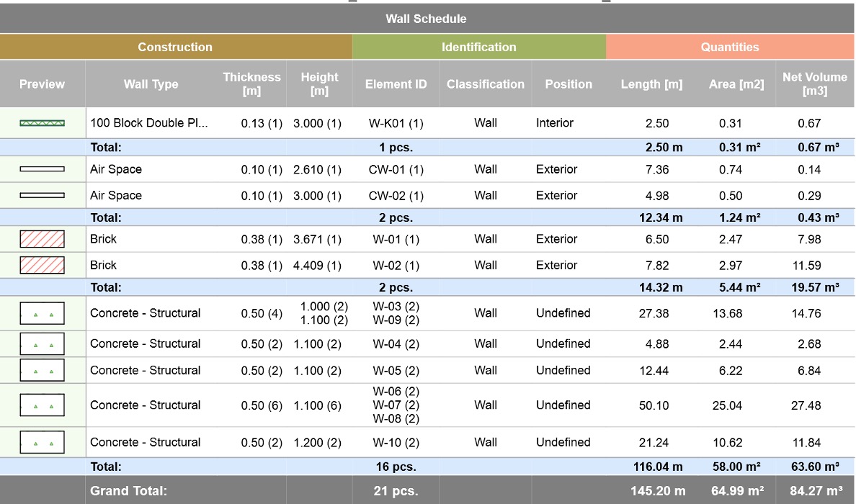The image size is (856, 504).
Task: Click the 100 Block Double wall preview icon
Action: (42, 124)
